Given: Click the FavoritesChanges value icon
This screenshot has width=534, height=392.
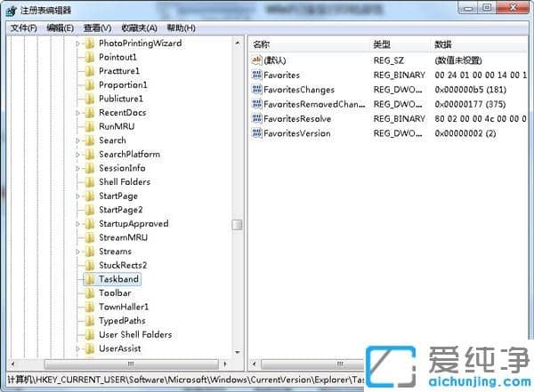Looking at the screenshot, I should pos(256,90).
